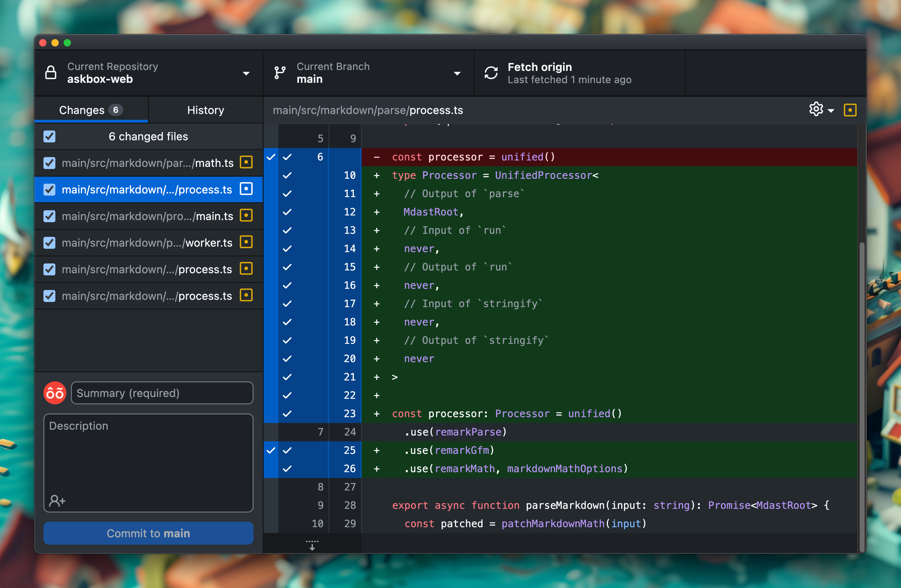This screenshot has width=901, height=588.
Task: Click modified icon on selected process.ts row
Action: pos(246,189)
